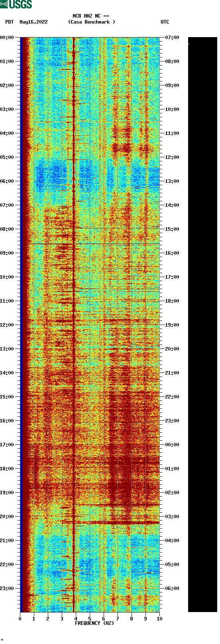Click the 15:00 PDT time label
This screenshot has width=220, height=644.
click(x=7, y=397)
